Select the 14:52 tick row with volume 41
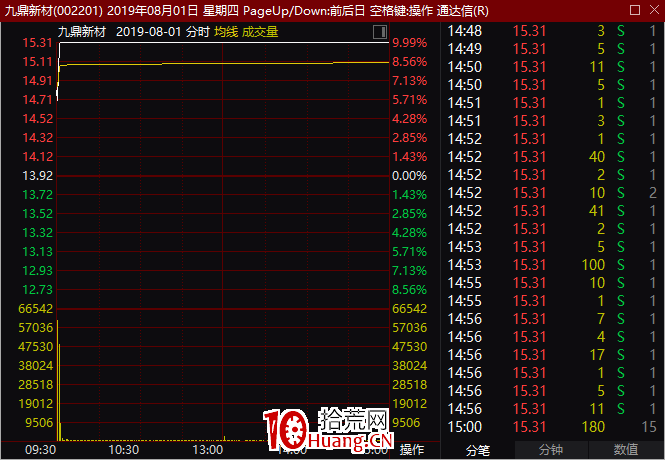 click(x=553, y=211)
